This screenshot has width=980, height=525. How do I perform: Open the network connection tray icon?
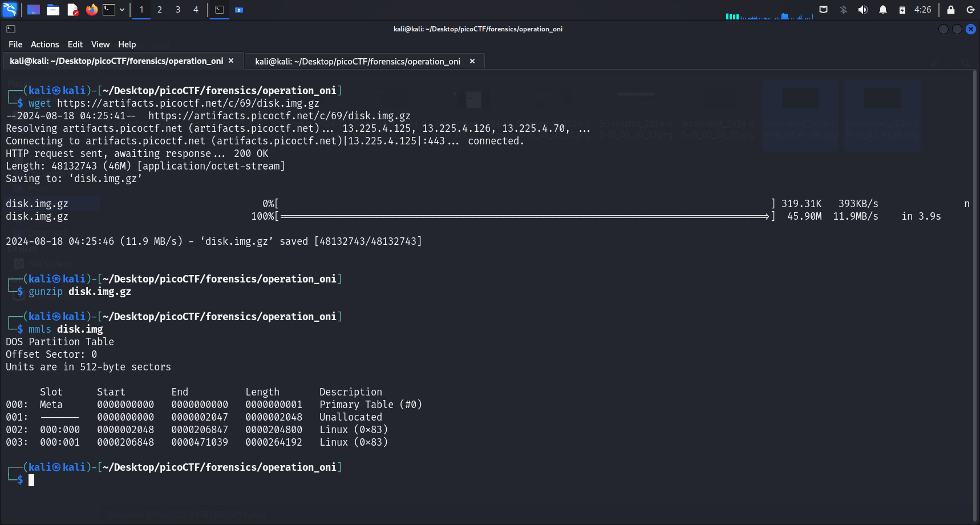pos(823,10)
